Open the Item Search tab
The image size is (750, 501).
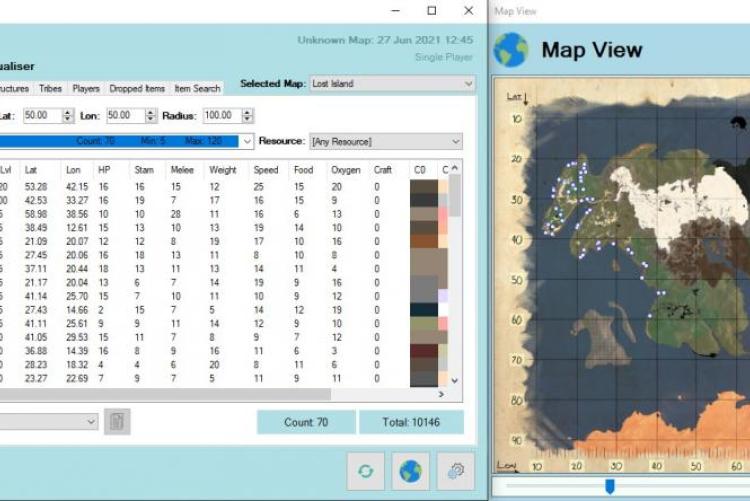[x=197, y=89]
